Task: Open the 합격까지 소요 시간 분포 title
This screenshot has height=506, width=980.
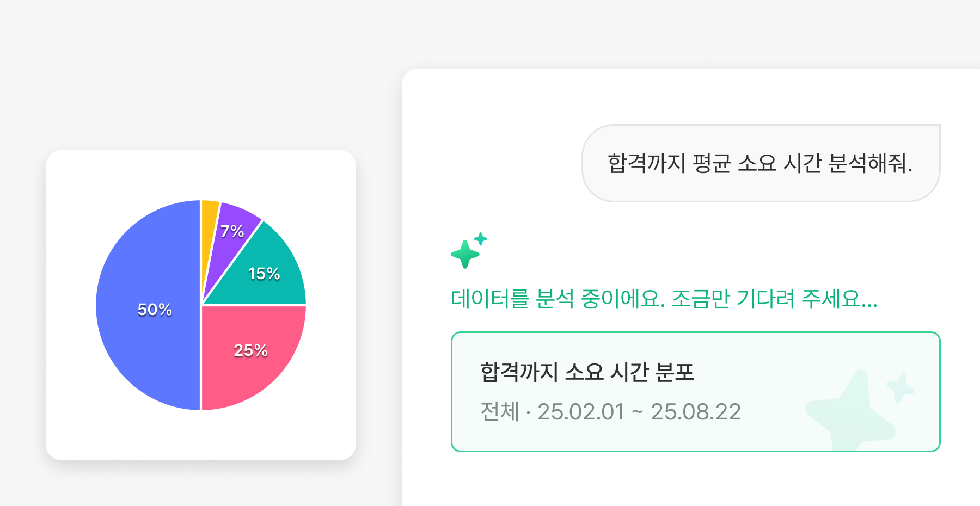Action: point(587,372)
